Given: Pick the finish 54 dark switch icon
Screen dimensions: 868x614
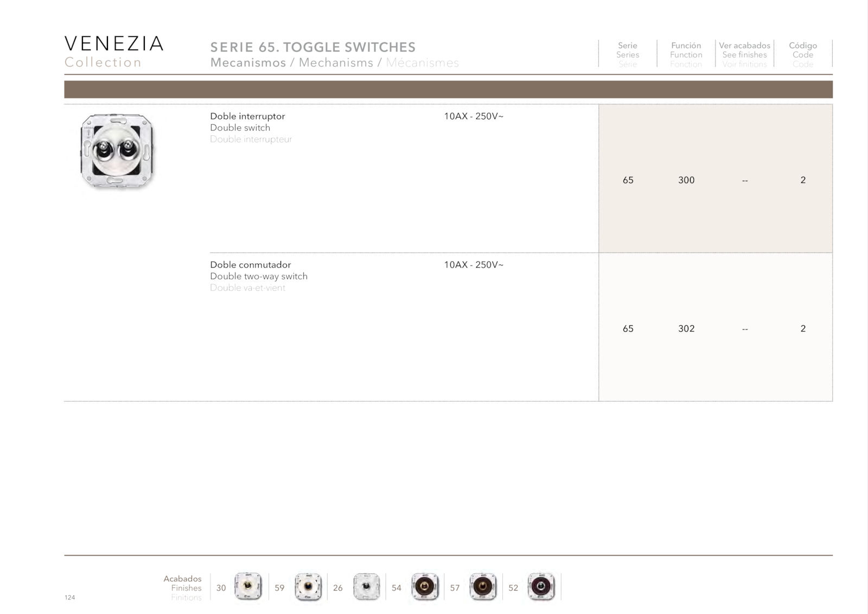Looking at the screenshot, I should point(425,587).
